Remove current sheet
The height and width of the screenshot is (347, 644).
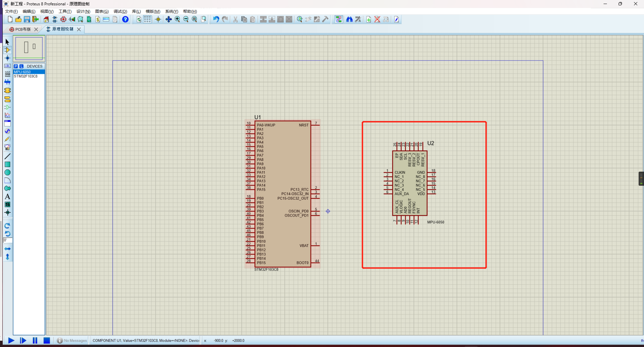pyautogui.click(x=377, y=19)
